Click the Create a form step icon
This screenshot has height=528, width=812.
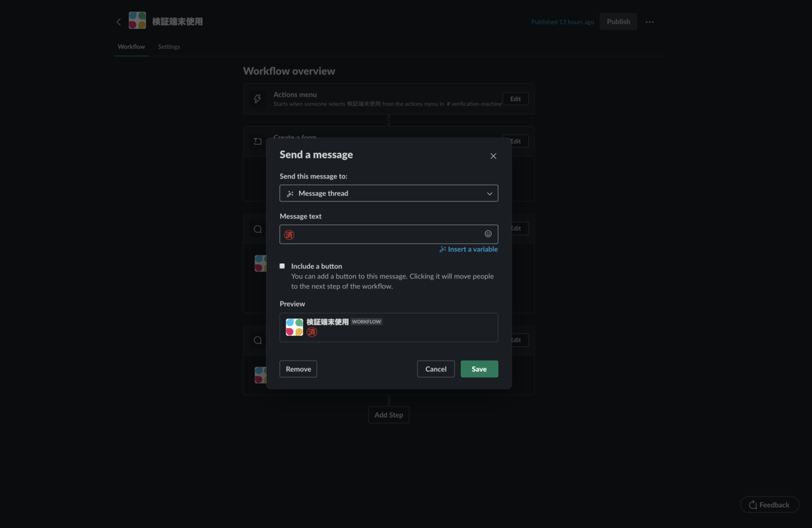(258, 141)
